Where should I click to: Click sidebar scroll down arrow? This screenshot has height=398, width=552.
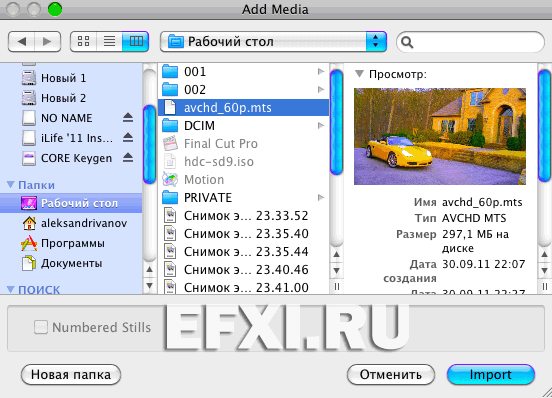(150, 285)
